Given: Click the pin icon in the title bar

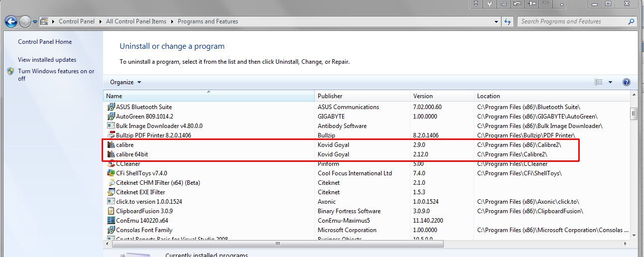Looking at the screenshot, I should click(531, 3).
